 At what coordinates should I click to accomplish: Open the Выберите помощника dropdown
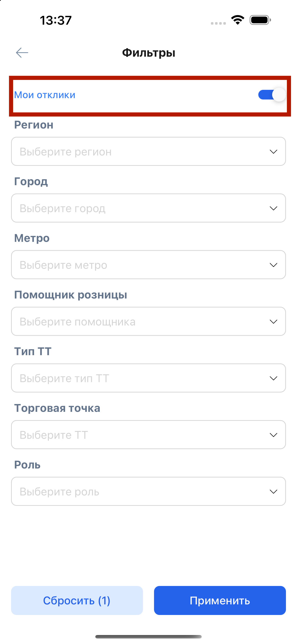click(x=148, y=321)
